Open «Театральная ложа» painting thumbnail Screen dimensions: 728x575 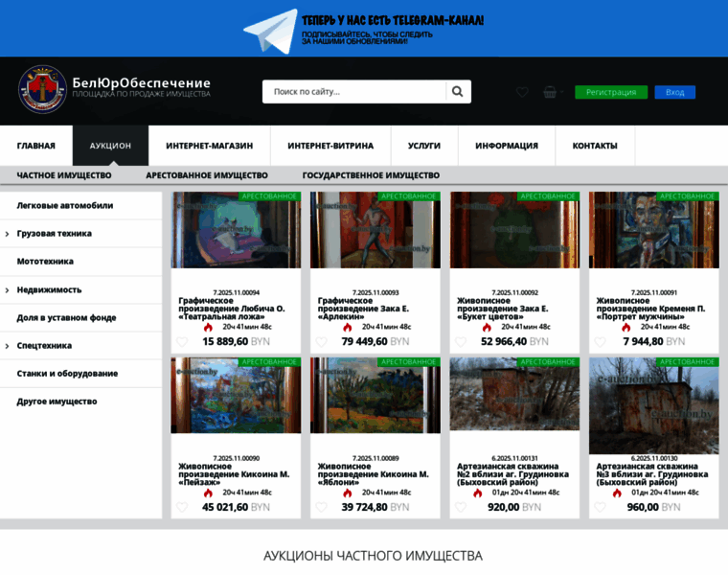236,230
